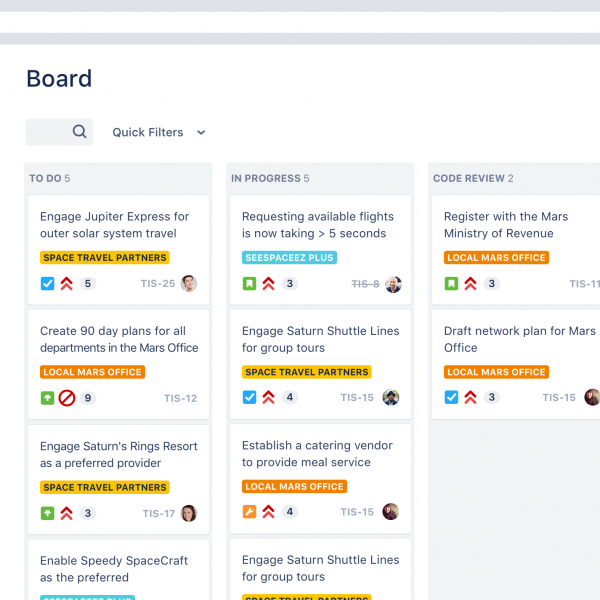
Task: Click priority arrows on Requesting available flights card
Action: (x=269, y=284)
